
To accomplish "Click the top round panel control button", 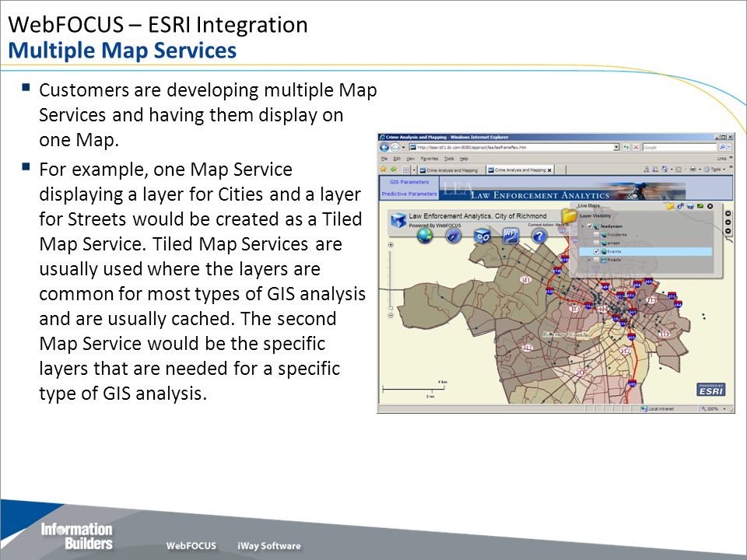I will pos(728,213).
